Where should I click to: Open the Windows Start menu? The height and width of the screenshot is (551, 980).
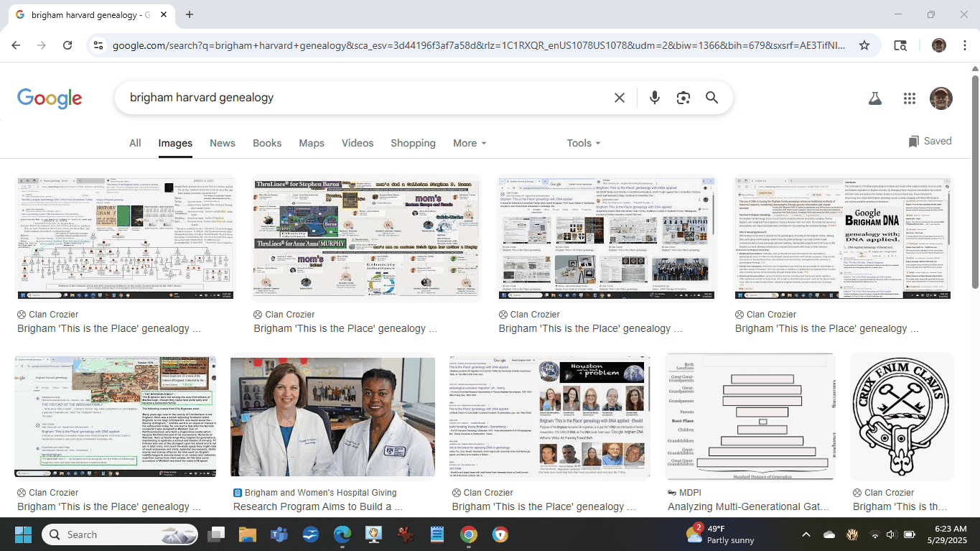click(x=23, y=534)
